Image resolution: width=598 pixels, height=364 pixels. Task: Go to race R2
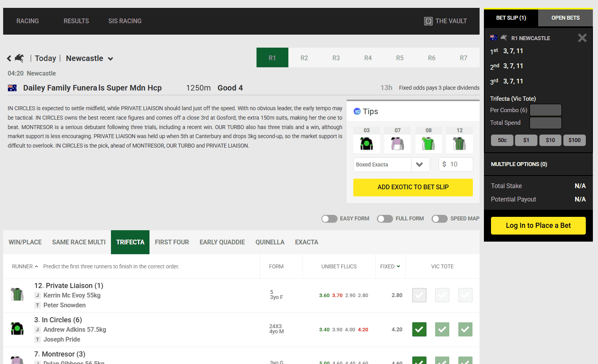coord(304,58)
